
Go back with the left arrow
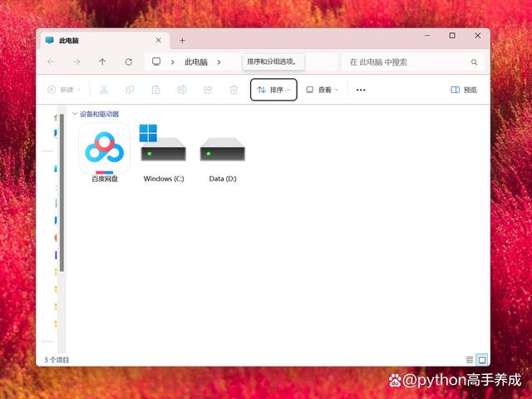(51, 62)
